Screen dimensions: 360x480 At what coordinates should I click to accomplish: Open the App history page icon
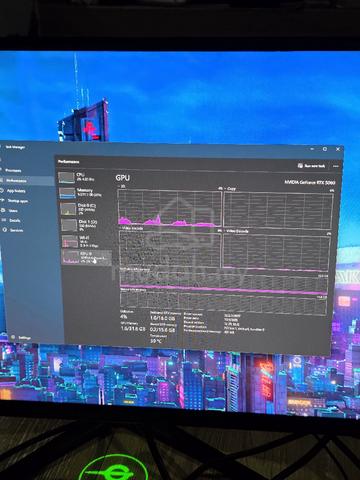(x=2, y=191)
